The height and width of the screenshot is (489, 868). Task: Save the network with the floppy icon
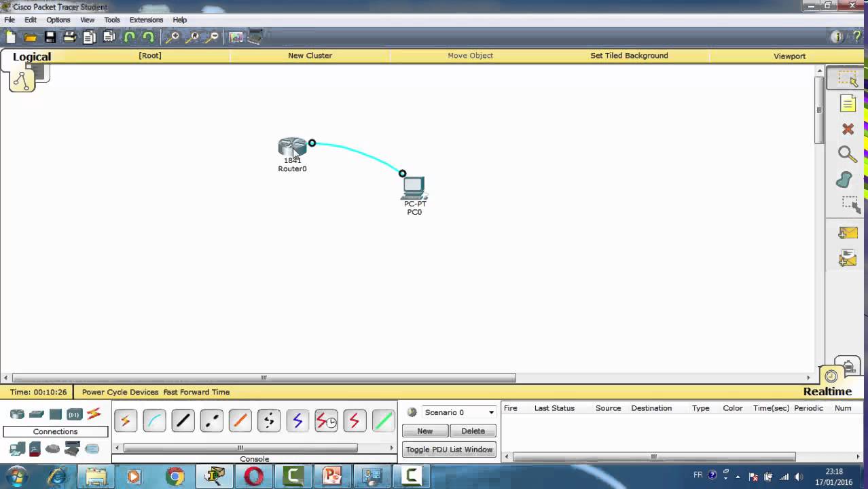click(50, 37)
